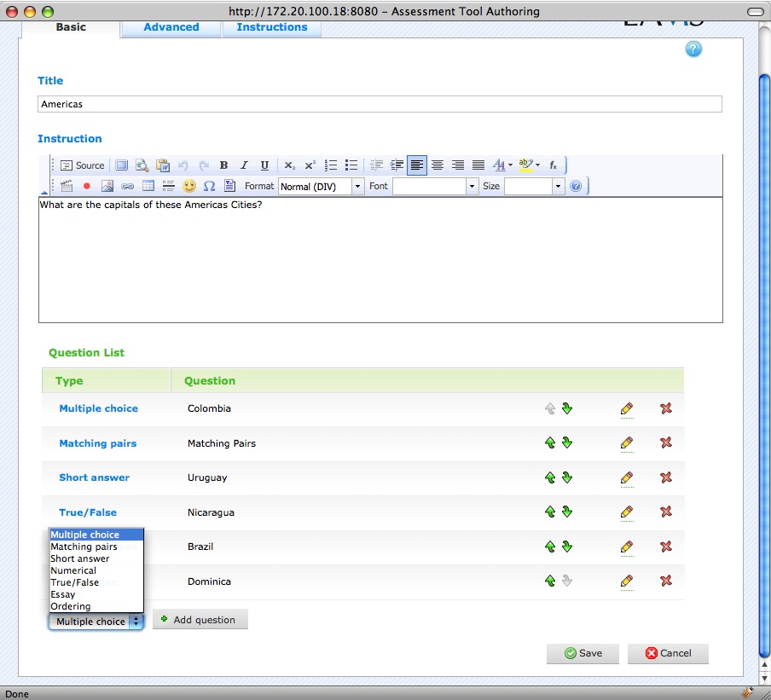This screenshot has width=771, height=700.
Task: Click the Paste from Word icon
Action: tap(163, 165)
